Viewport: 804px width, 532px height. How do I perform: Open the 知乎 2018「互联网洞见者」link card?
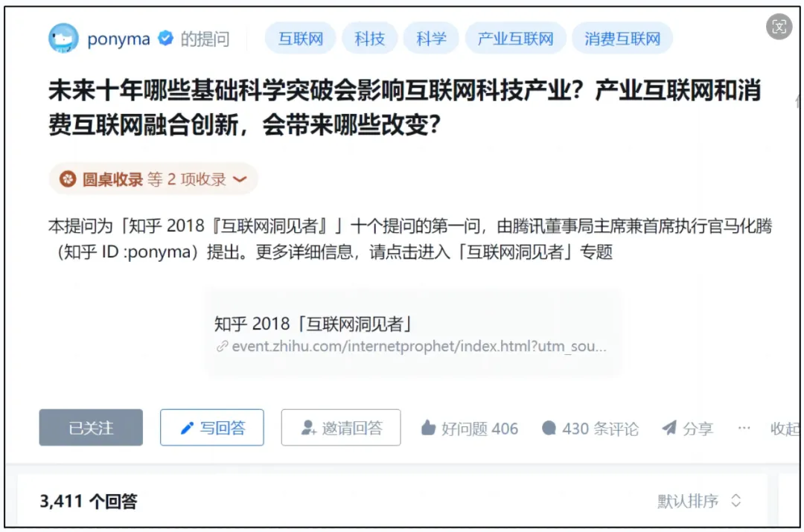pyautogui.click(x=413, y=333)
